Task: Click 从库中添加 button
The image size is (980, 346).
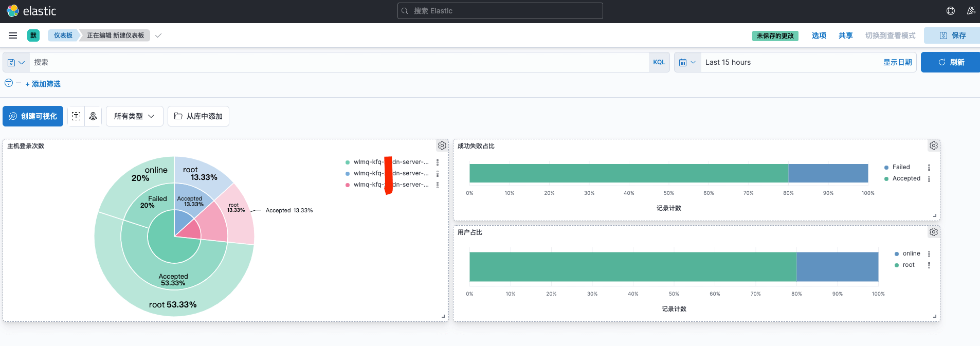Action: tap(198, 116)
